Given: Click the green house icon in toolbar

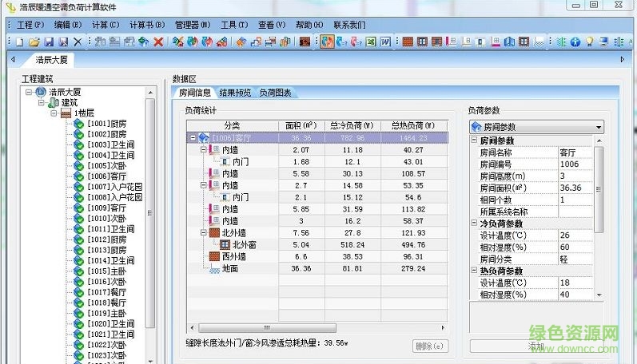Looking at the screenshot, I should pos(143,42).
